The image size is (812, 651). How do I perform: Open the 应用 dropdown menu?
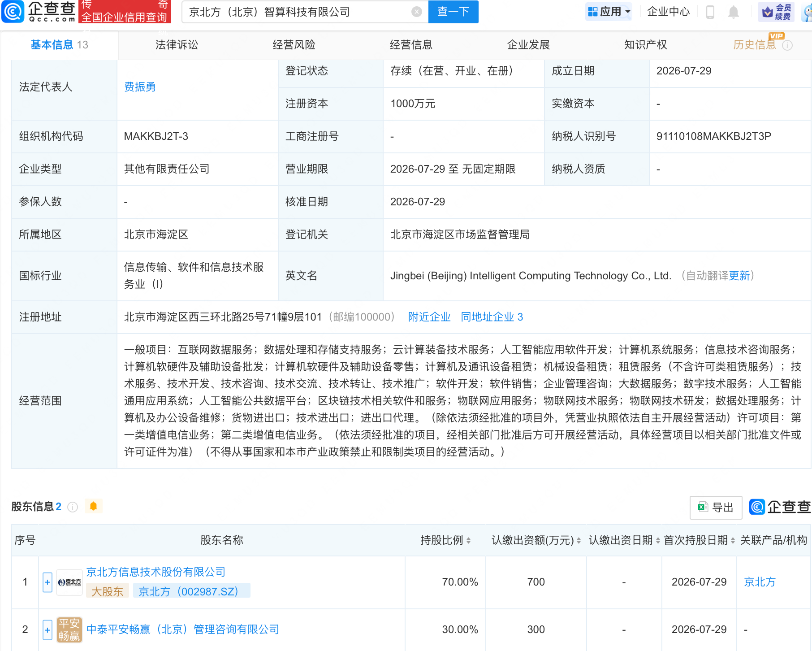609,12
